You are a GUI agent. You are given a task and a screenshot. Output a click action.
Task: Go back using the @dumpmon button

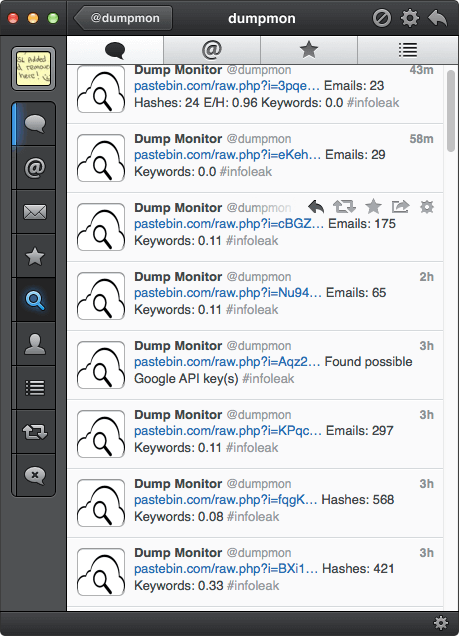[x=123, y=18]
